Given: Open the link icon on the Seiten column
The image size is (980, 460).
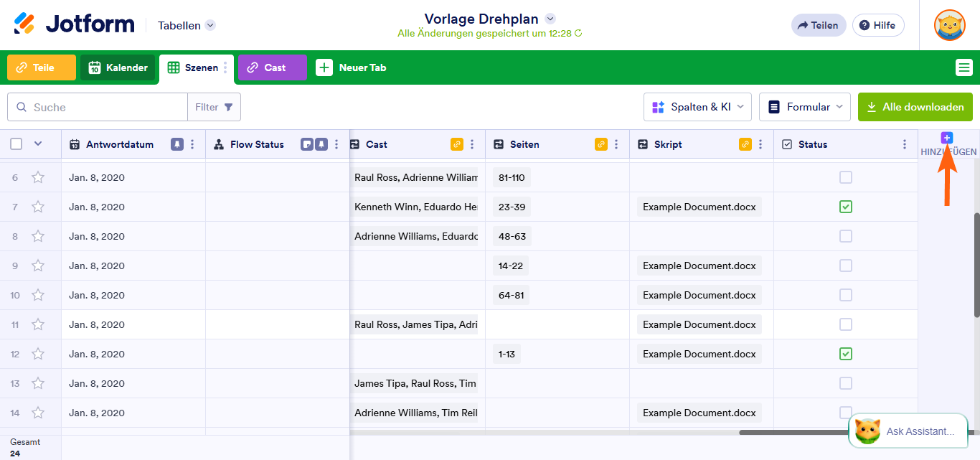Looking at the screenshot, I should click(603, 144).
